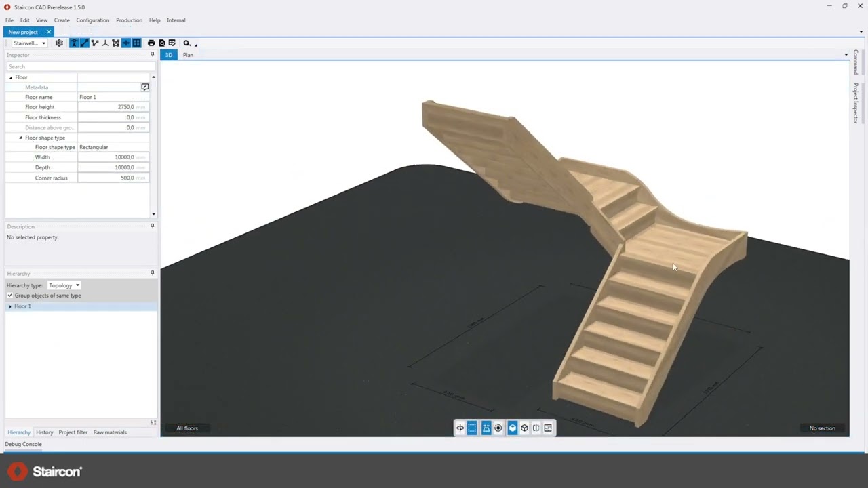Click the Floor height value field
Image resolution: width=868 pixels, height=488 pixels.
(113, 107)
